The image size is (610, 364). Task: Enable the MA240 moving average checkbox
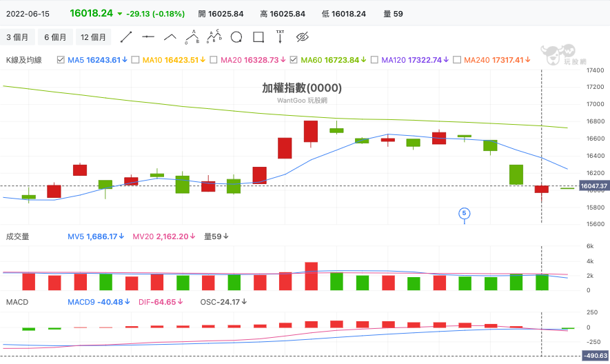(x=457, y=60)
